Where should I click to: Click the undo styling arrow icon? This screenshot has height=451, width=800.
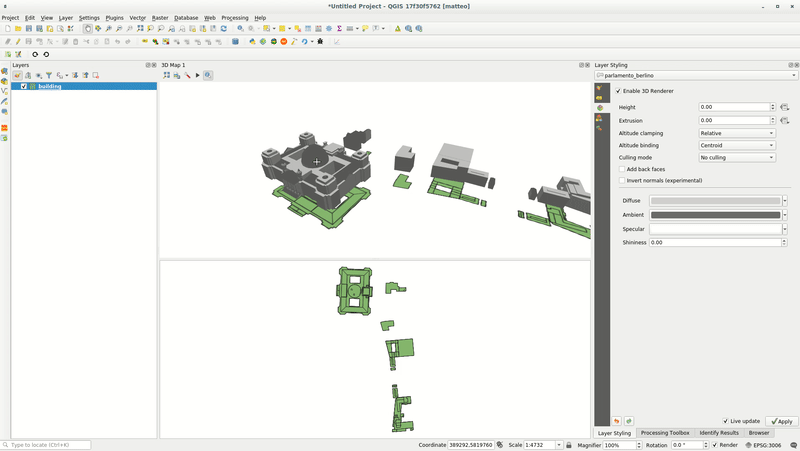coord(617,421)
